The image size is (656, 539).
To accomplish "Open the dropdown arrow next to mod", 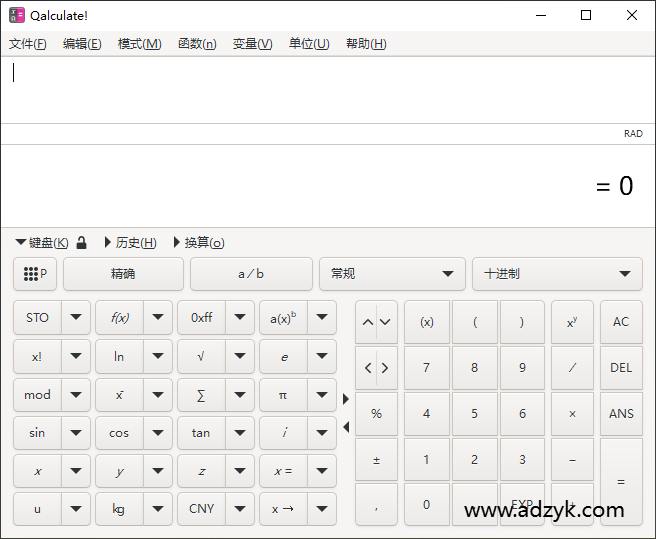I will [76, 395].
